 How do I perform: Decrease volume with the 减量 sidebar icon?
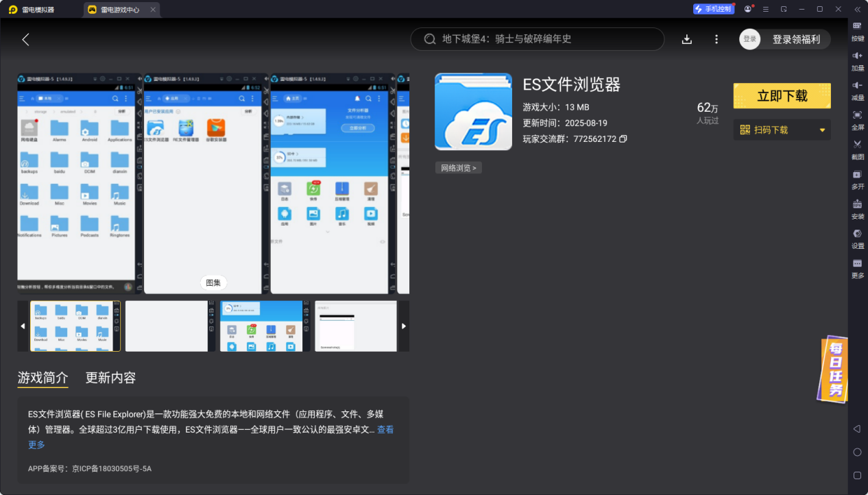tap(857, 90)
